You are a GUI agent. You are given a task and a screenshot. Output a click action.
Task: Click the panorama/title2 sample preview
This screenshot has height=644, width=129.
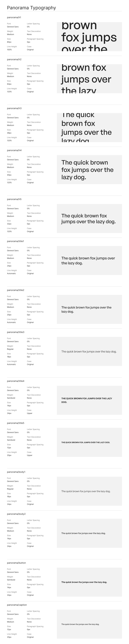(89, 309)
